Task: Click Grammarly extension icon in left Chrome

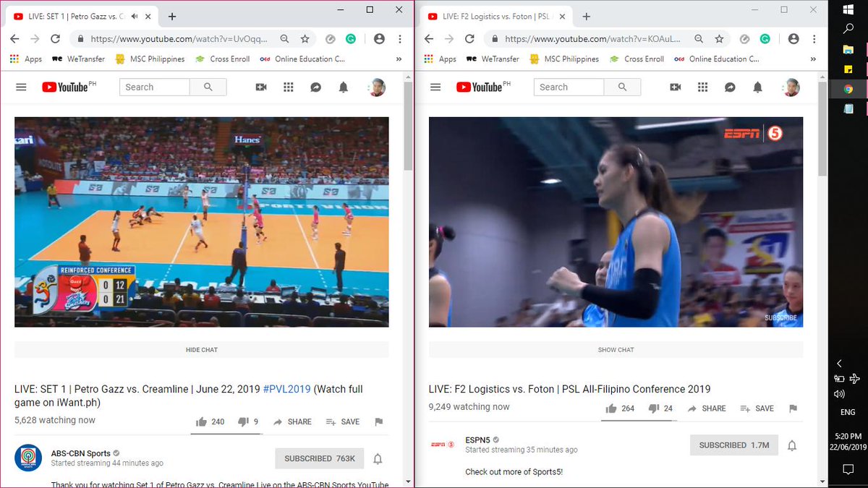Action: coord(350,39)
